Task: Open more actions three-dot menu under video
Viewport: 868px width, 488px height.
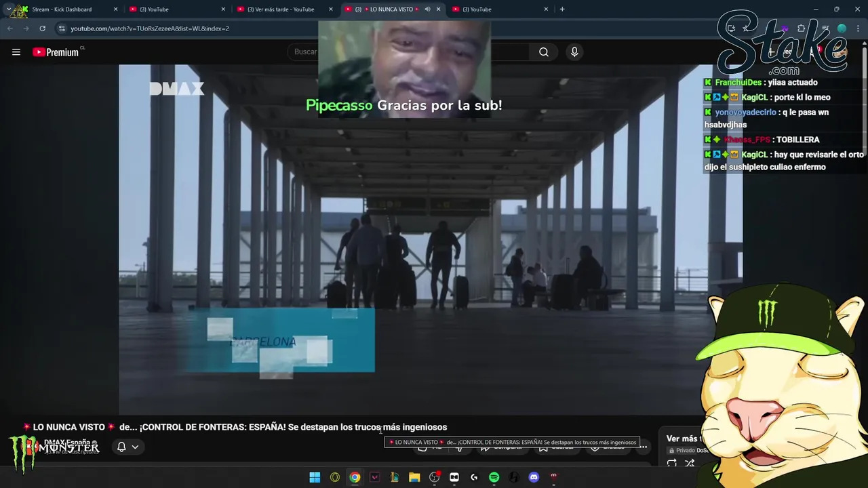Action: tap(643, 447)
